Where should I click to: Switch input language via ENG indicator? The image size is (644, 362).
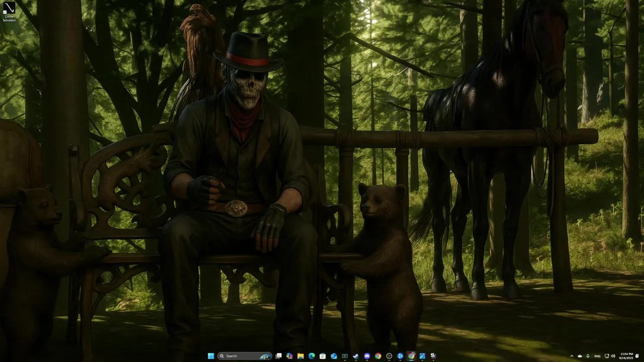[x=597, y=356]
